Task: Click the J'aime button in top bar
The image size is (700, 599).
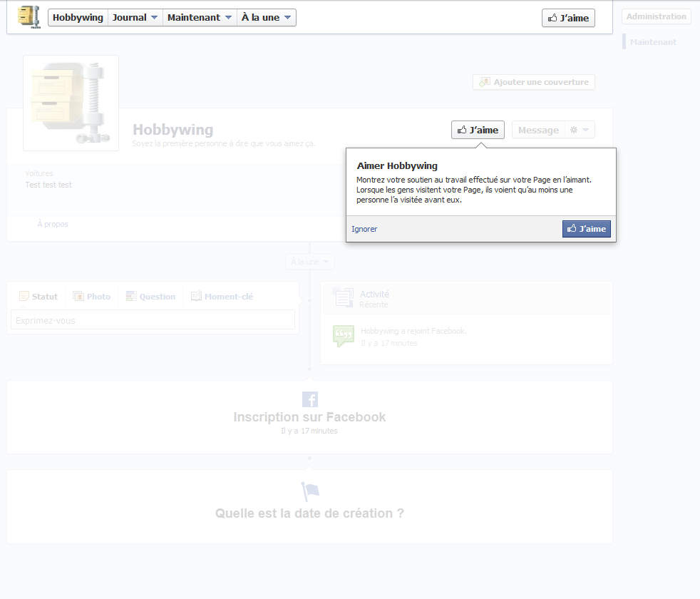Action: 568,18
